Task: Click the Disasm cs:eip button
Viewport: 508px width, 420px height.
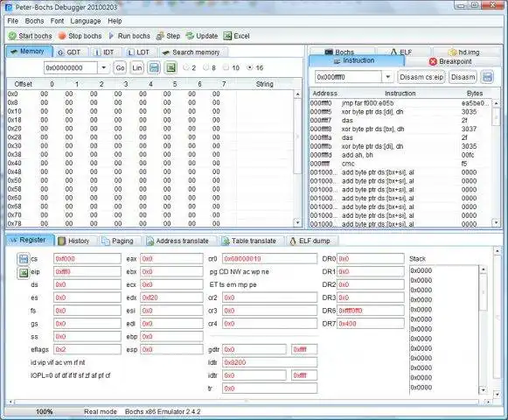Action: [x=421, y=77]
